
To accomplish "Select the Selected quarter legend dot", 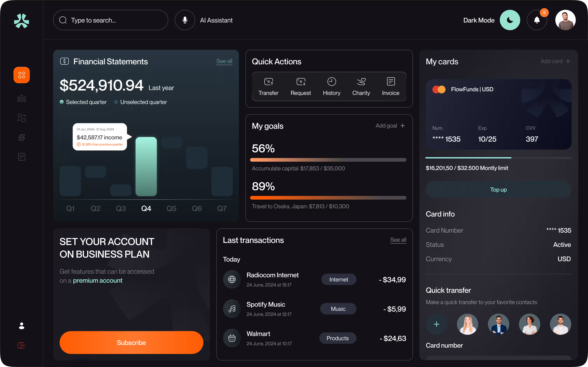I will (61, 102).
